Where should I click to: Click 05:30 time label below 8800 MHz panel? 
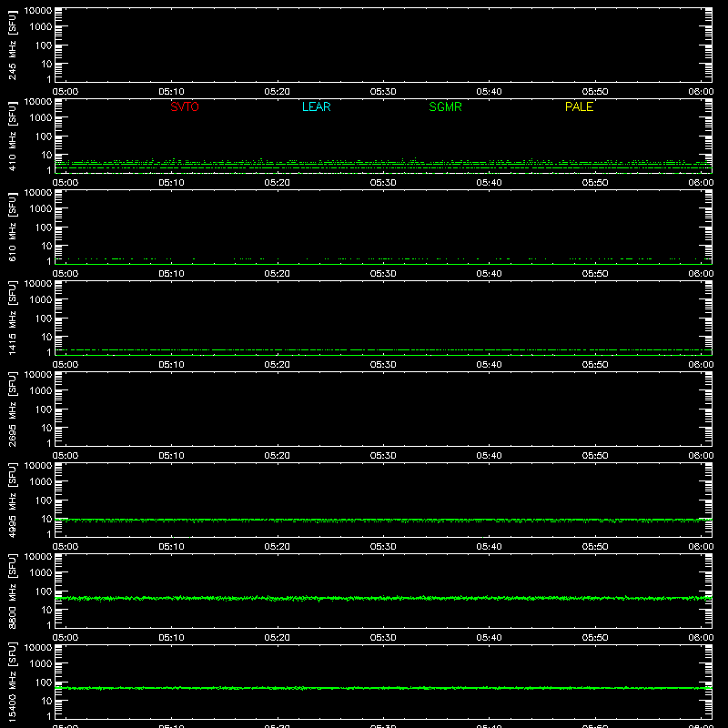coord(383,638)
